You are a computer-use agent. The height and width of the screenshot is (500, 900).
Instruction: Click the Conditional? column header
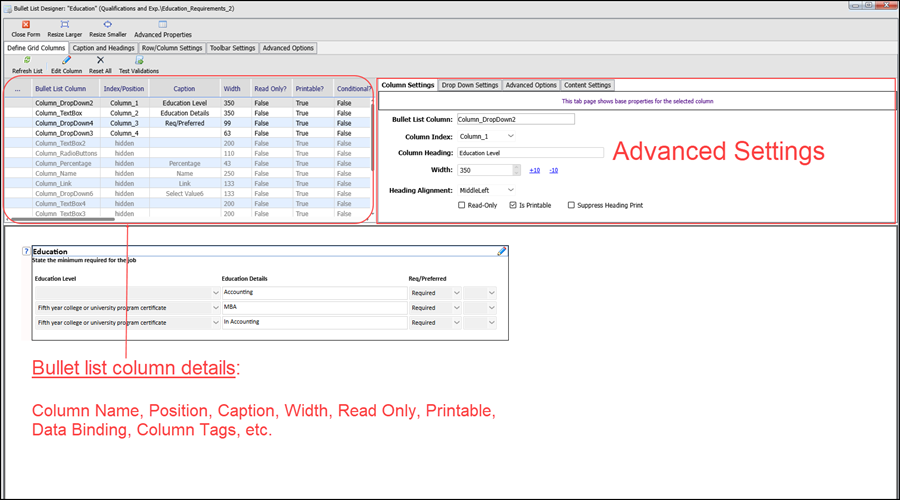tap(353, 89)
